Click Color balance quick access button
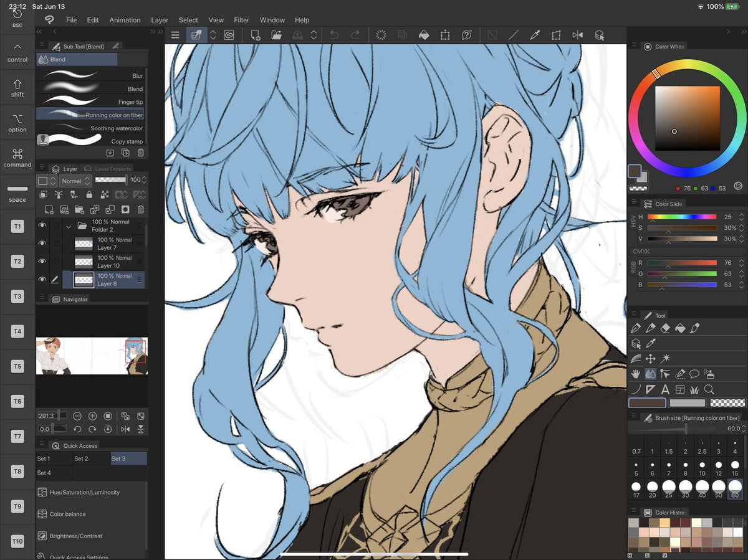The image size is (748, 560). [91, 514]
